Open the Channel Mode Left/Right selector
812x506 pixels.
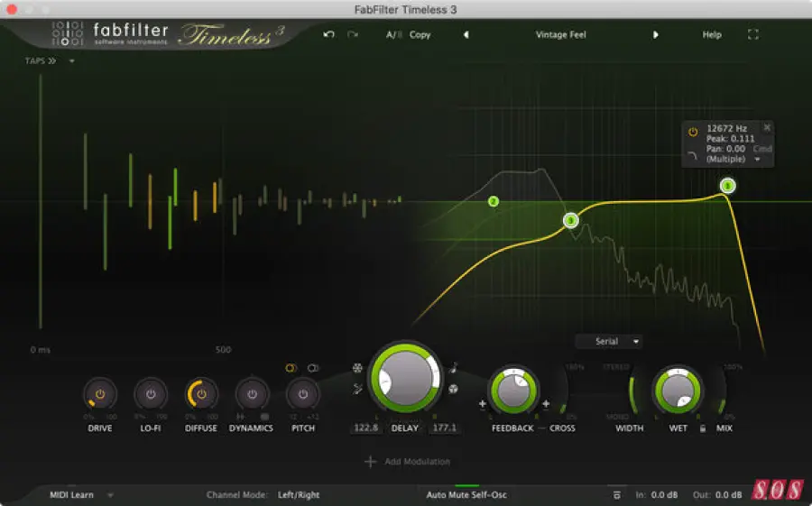tap(299, 495)
